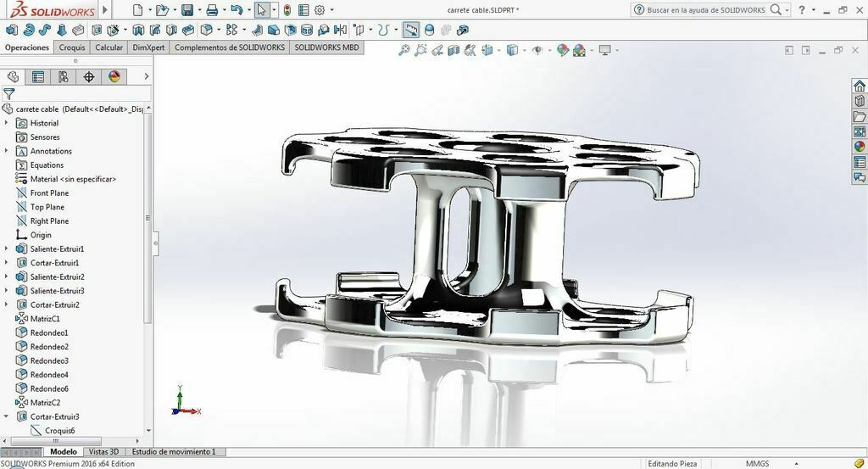The image size is (868, 469).
Task: Open the Estudio de movimiento 1 tab
Action: (174, 452)
